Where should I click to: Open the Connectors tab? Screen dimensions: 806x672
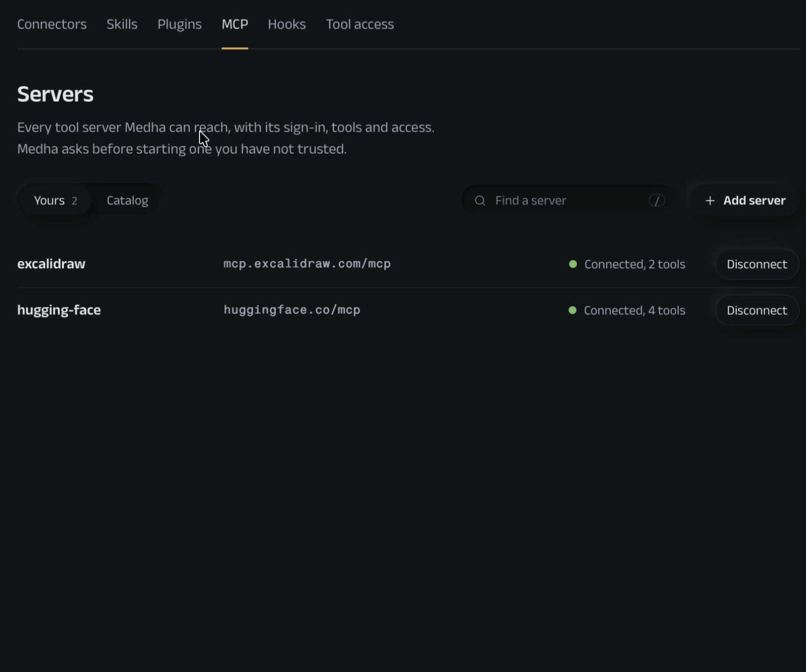point(52,24)
